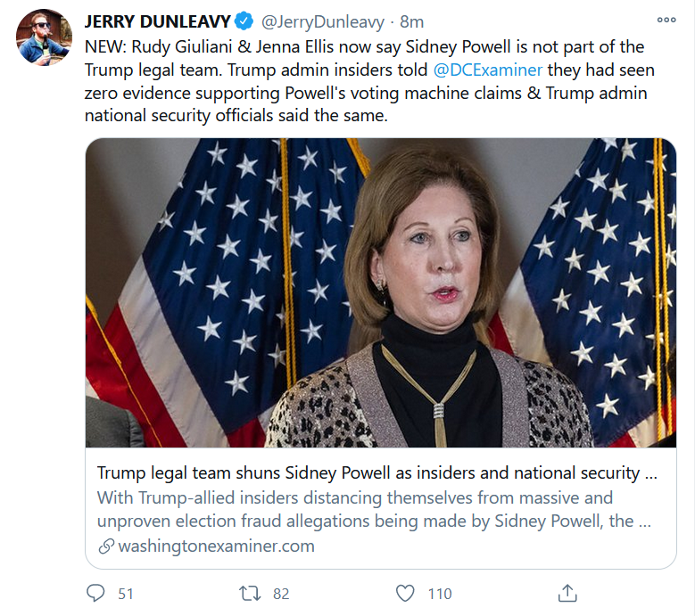
Task: Retweet using the retweet arrows icon
Action: (x=252, y=593)
